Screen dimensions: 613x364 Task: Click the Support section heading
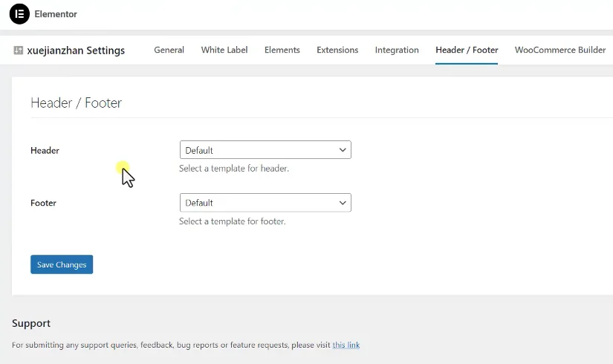click(31, 323)
